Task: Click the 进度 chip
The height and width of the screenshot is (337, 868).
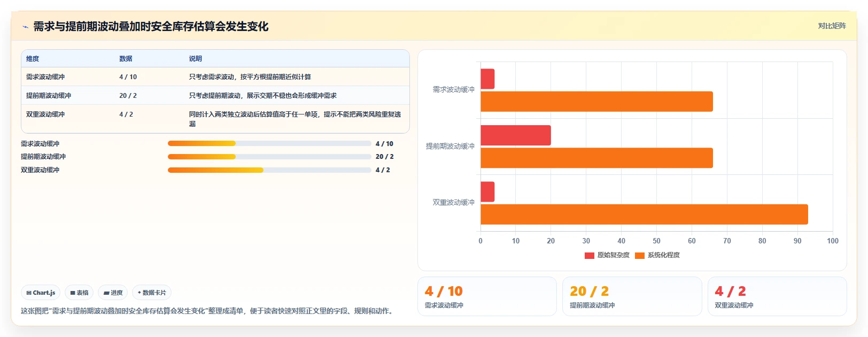Action: pyautogui.click(x=113, y=293)
